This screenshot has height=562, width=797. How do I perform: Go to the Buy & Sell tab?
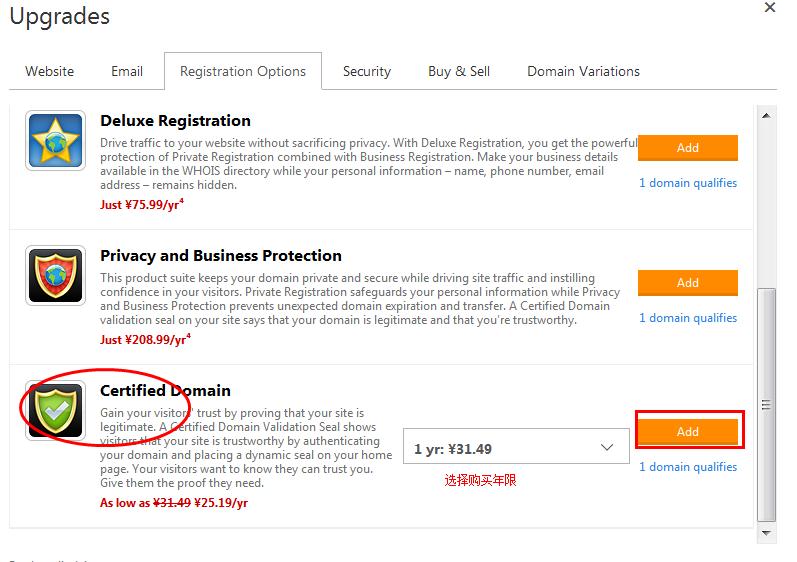click(459, 71)
